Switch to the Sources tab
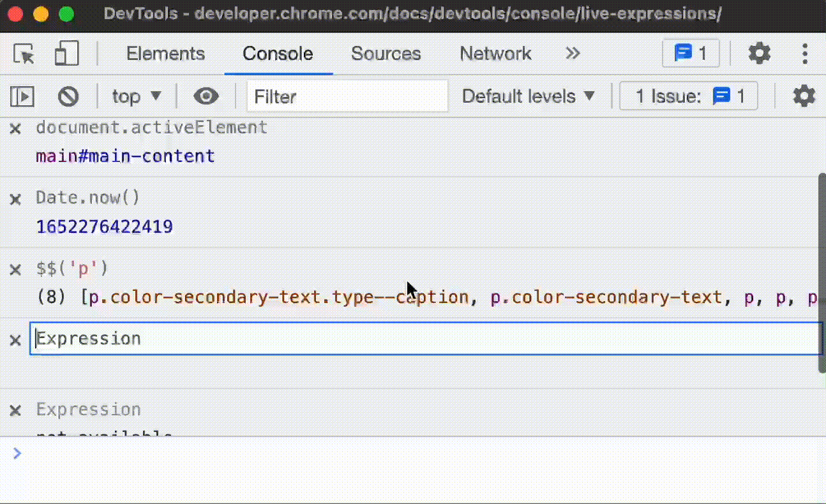This screenshot has height=504, width=826. pyautogui.click(x=386, y=54)
